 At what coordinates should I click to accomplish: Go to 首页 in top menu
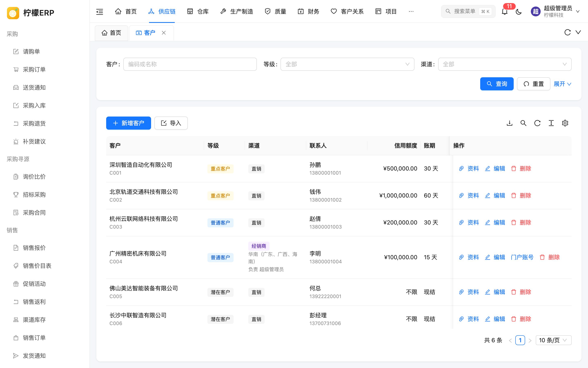(x=126, y=11)
